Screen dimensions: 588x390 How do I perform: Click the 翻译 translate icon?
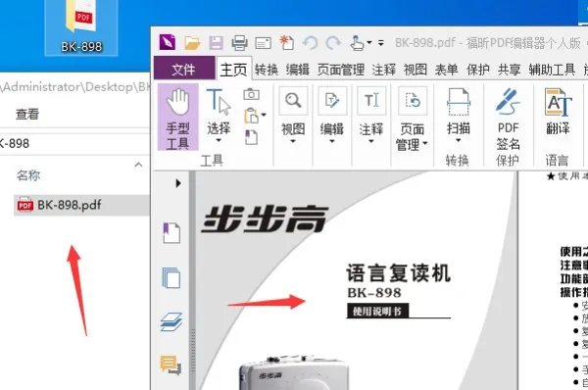tap(558, 102)
